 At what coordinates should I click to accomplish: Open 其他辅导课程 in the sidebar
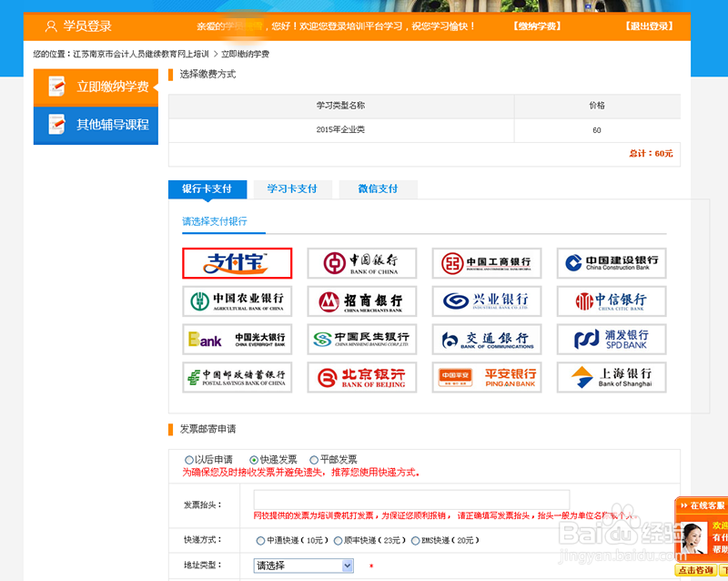click(x=96, y=125)
